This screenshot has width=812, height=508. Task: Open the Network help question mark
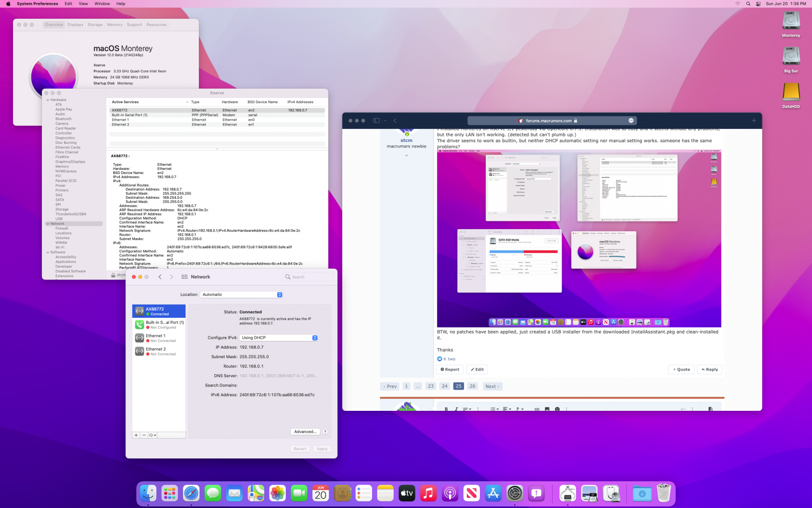(x=325, y=432)
